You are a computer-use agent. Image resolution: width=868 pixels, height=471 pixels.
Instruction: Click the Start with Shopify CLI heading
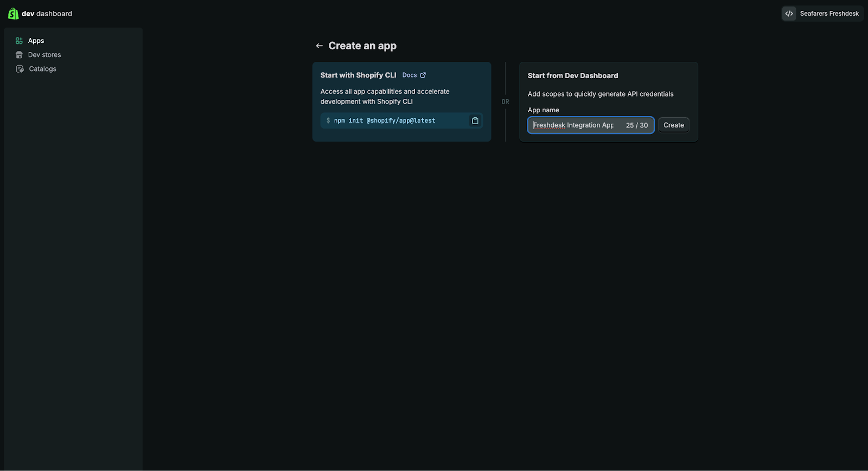[358, 75]
